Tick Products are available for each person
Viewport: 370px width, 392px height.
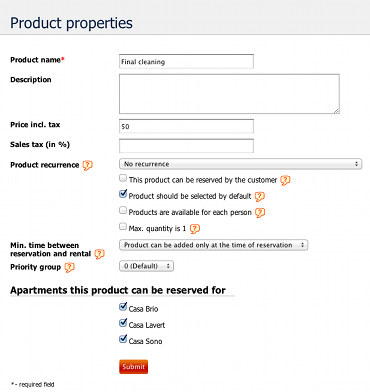coord(123,210)
